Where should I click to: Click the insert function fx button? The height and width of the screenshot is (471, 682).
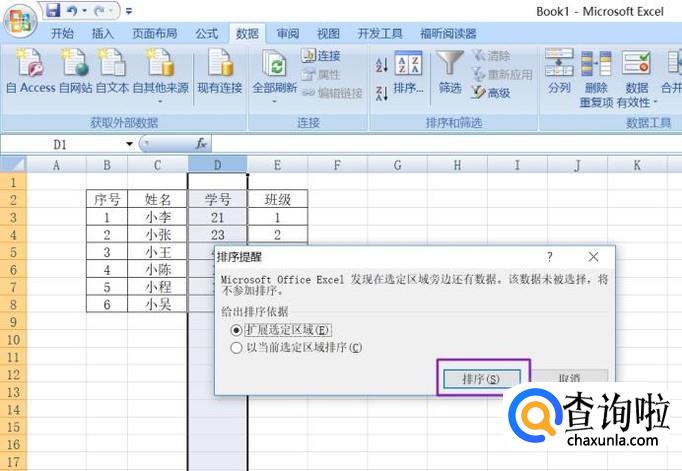pyautogui.click(x=201, y=144)
